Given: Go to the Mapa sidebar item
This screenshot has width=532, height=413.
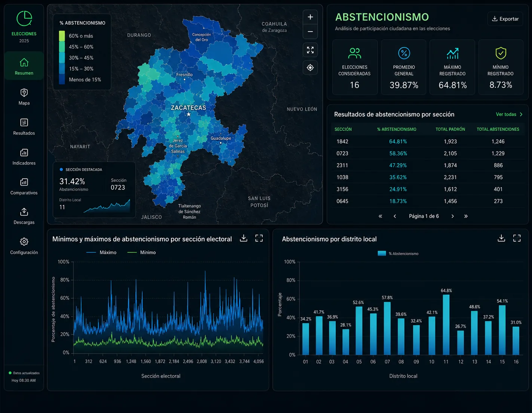Looking at the screenshot, I should [x=24, y=96].
